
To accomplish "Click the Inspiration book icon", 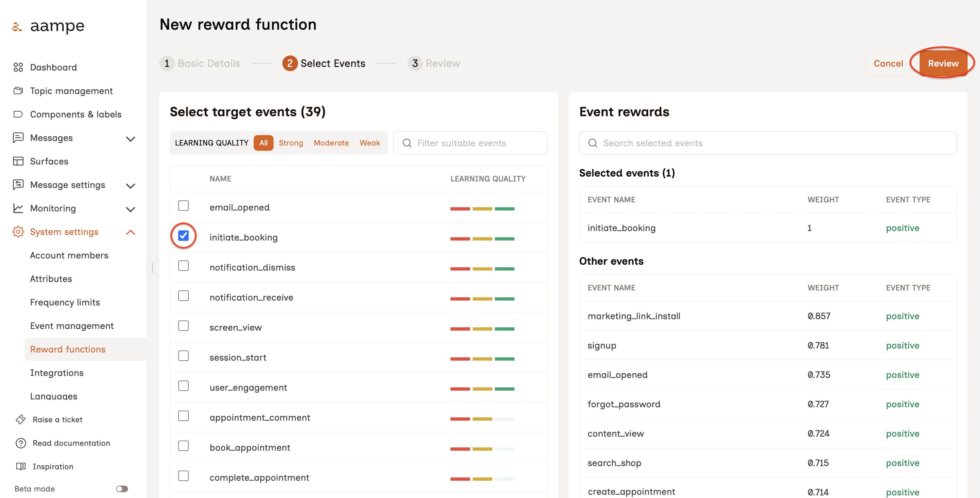I will 21,466.
